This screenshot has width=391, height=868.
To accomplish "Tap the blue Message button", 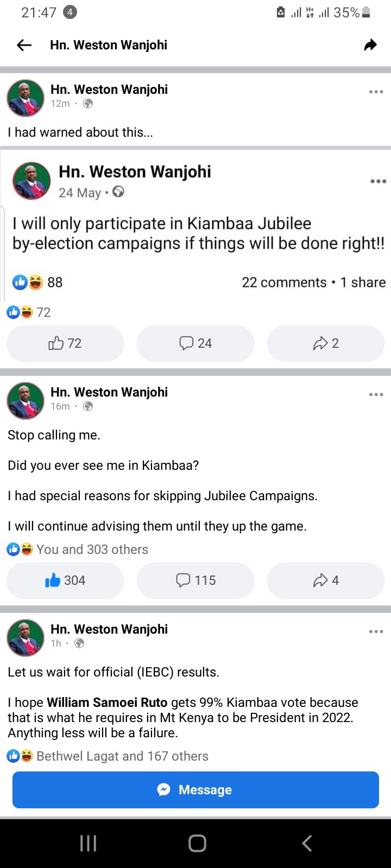I will tap(195, 790).
